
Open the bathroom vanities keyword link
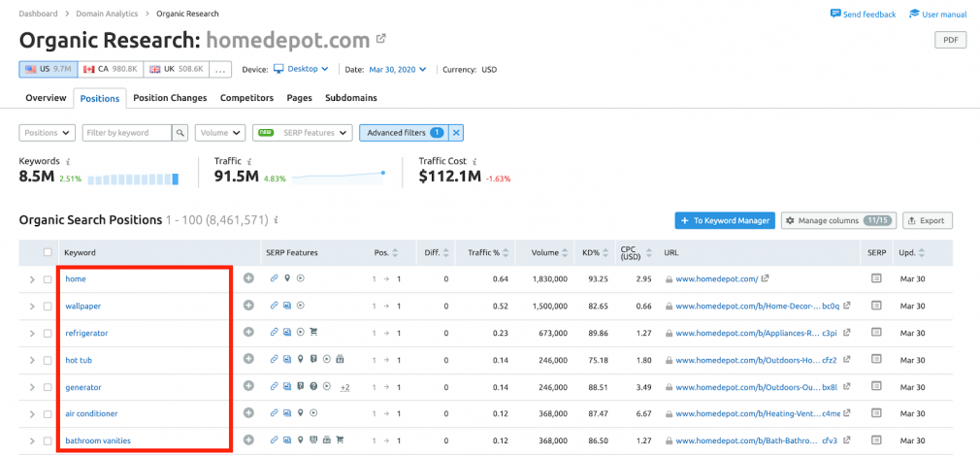(98, 440)
